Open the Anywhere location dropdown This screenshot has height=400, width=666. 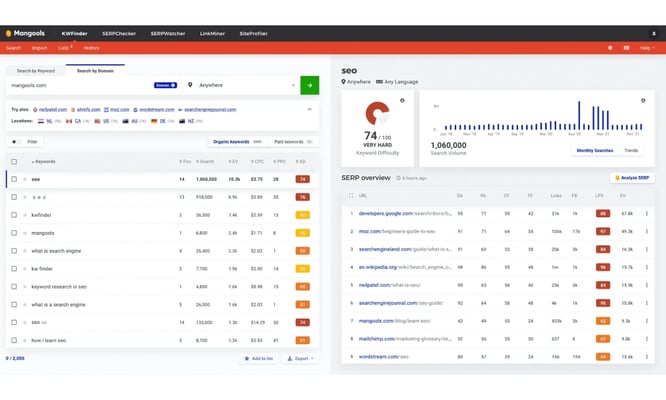point(241,85)
